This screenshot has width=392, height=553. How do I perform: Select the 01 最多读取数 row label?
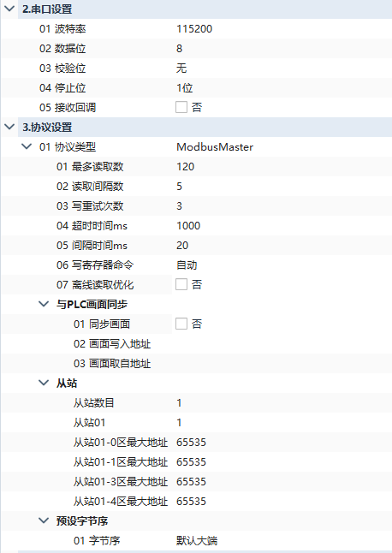click(x=90, y=166)
